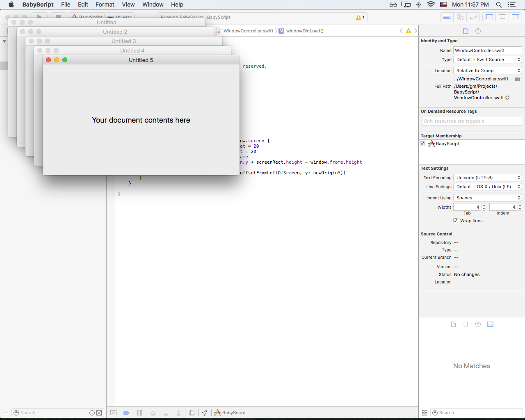Open the Format menu

click(105, 5)
